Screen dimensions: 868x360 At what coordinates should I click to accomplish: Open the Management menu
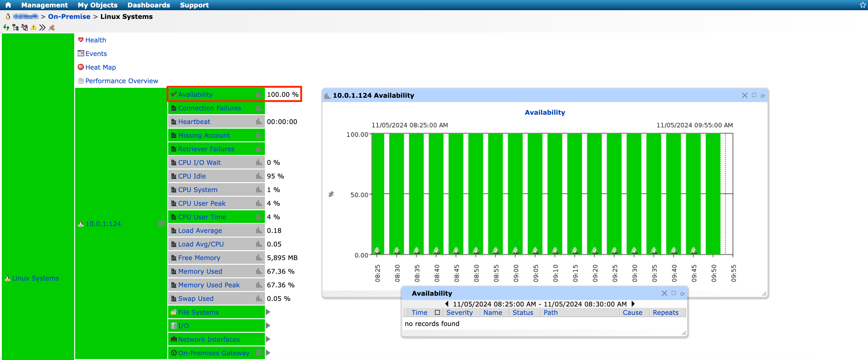pyautogui.click(x=44, y=5)
